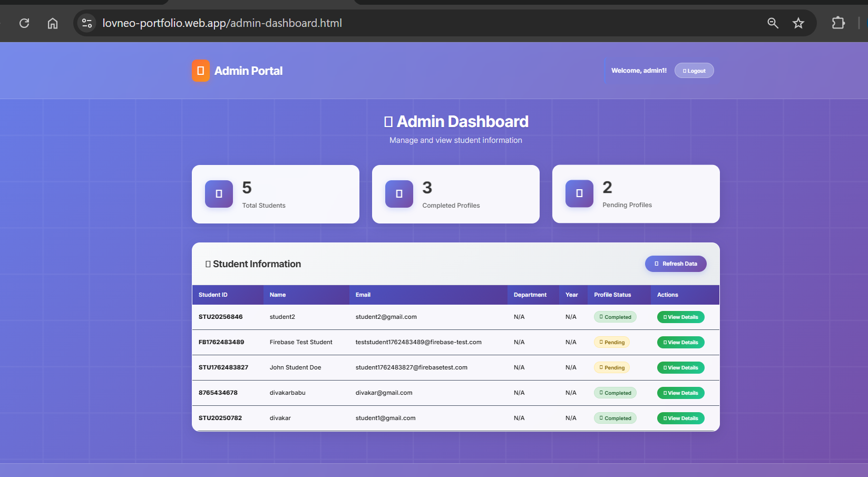This screenshot has width=868, height=477.
Task: Click the Refresh Data button
Action: coord(676,264)
